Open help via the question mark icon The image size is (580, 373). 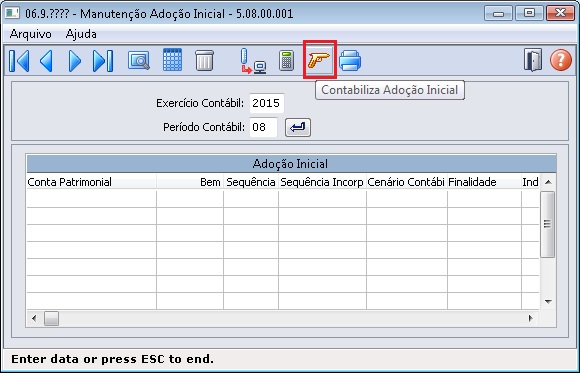[561, 60]
